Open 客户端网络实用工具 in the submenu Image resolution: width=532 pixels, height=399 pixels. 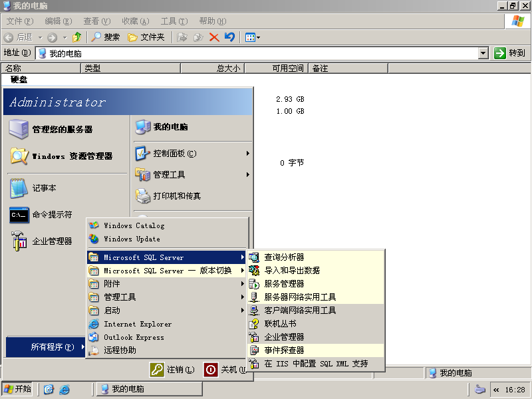(x=316, y=311)
